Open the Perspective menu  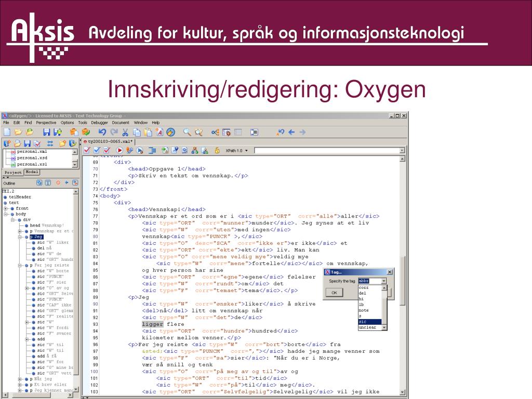pyautogui.click(x=46, y=123)
